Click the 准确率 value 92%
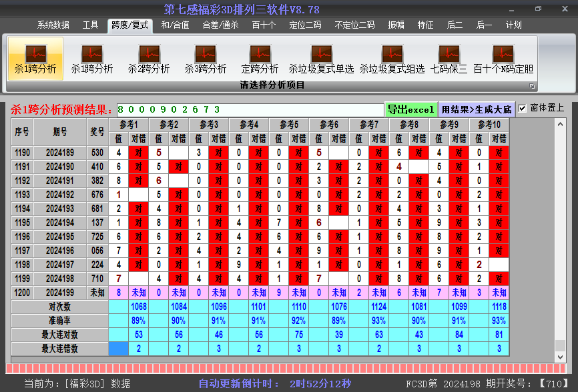The image size is (578, 392). coord(299,321)
